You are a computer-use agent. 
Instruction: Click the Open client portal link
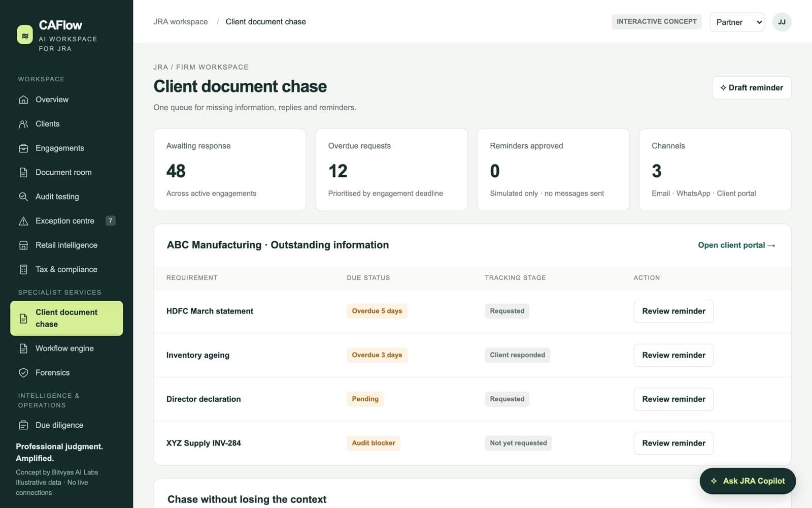(x=736, y=245)
